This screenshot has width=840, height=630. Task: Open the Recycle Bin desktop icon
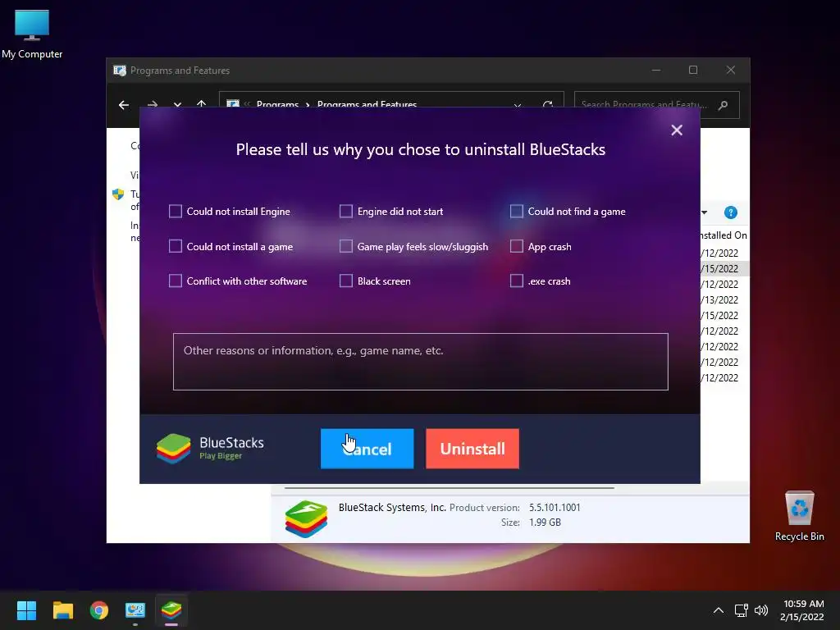[x=799, y=516]
